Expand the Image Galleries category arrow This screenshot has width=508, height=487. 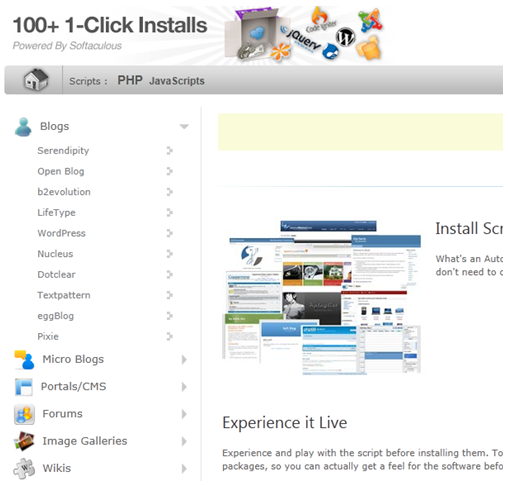click(x=184, y=442)
